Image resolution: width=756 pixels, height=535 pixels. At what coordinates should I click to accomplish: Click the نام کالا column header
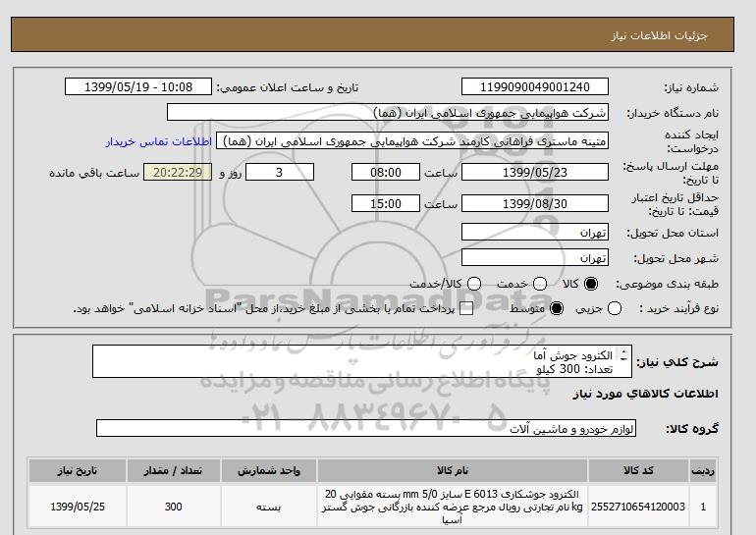point(453,470)
